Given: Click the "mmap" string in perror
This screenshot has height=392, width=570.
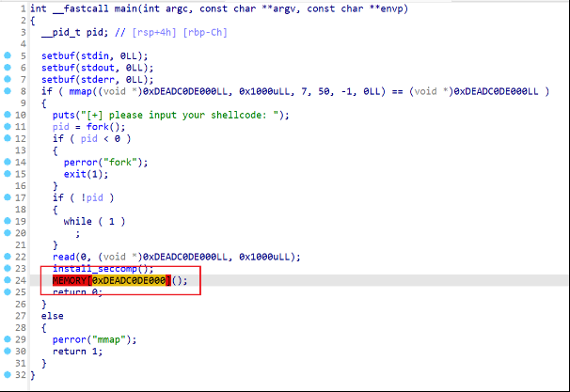Looking at the screenshot, I should click(x=109, y=339).
